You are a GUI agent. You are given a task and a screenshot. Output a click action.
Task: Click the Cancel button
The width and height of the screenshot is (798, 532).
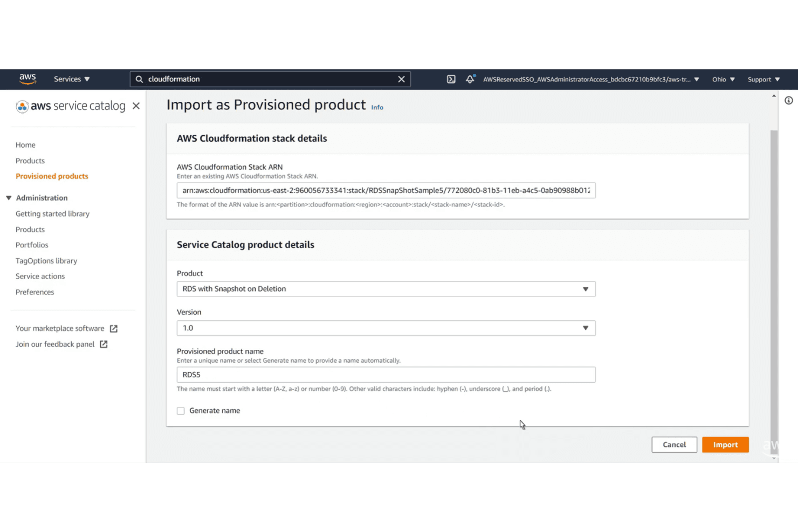[x=674, y=445]
